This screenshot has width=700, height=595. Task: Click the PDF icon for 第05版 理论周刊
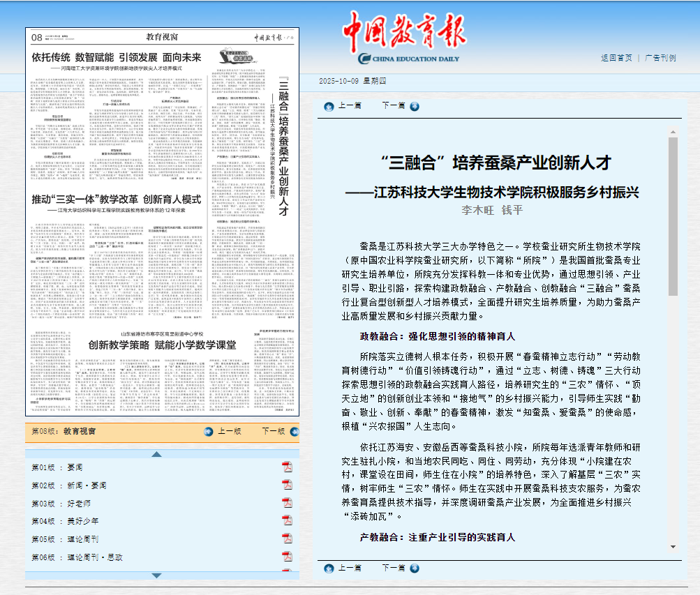tap(287, 539)
